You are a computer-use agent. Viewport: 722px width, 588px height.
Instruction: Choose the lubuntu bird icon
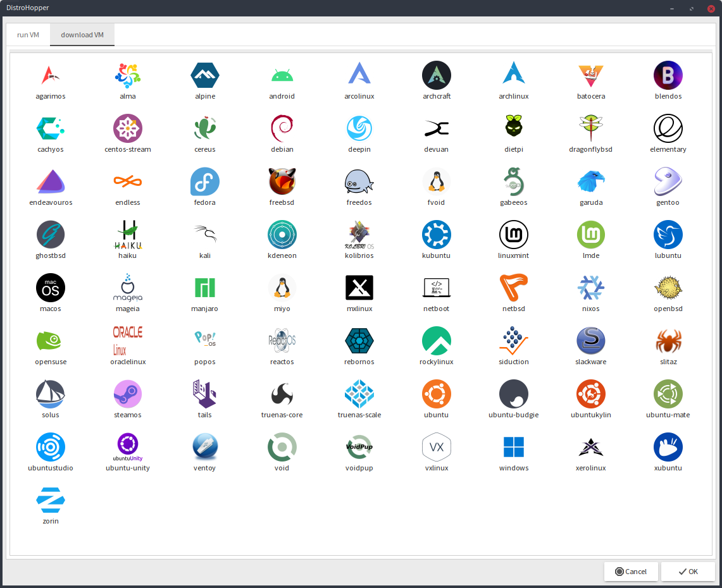[x=668, y=235]
